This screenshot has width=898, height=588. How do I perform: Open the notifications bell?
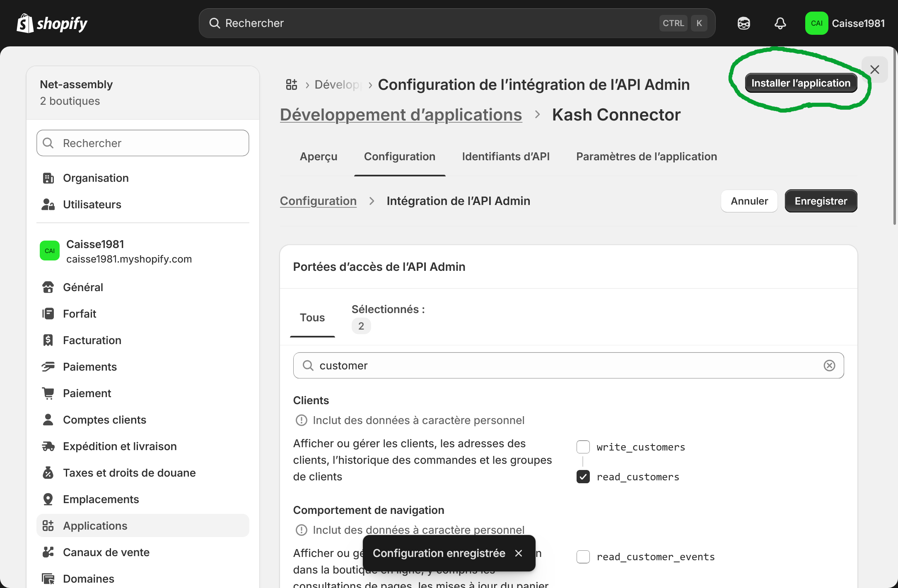(780, 23)
